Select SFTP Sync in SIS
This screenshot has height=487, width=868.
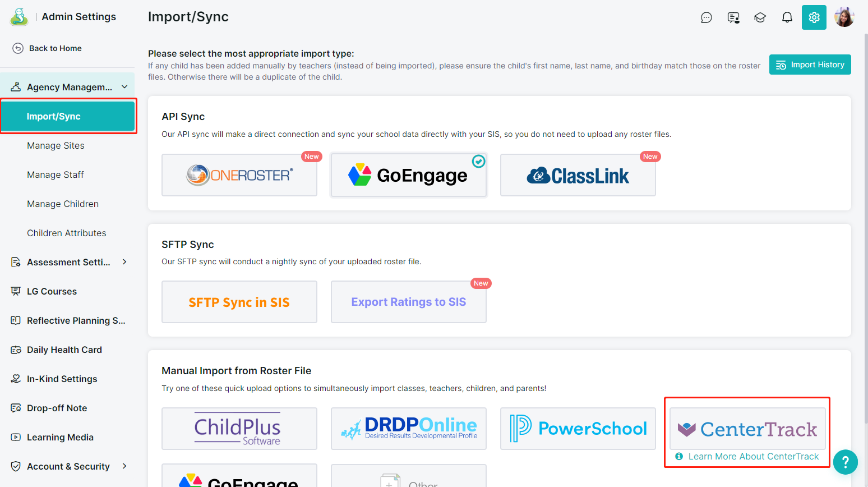click(x=239, y=302)
